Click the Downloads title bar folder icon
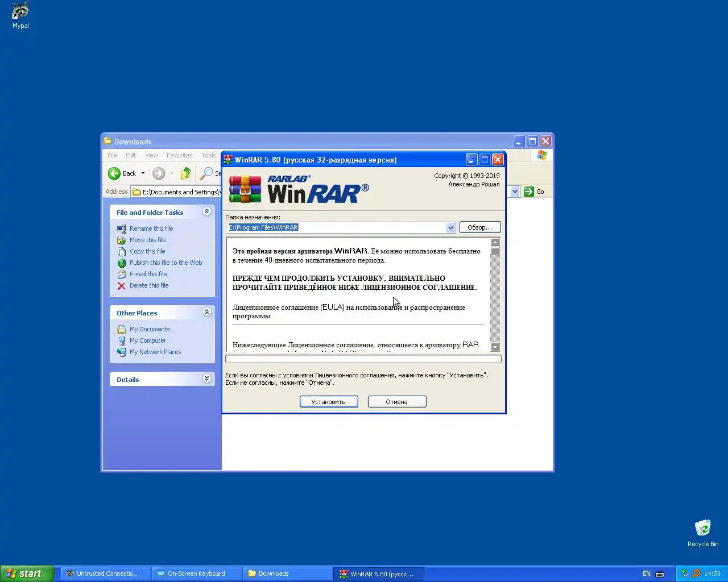 pyautogui.click(x=107, y=142)
